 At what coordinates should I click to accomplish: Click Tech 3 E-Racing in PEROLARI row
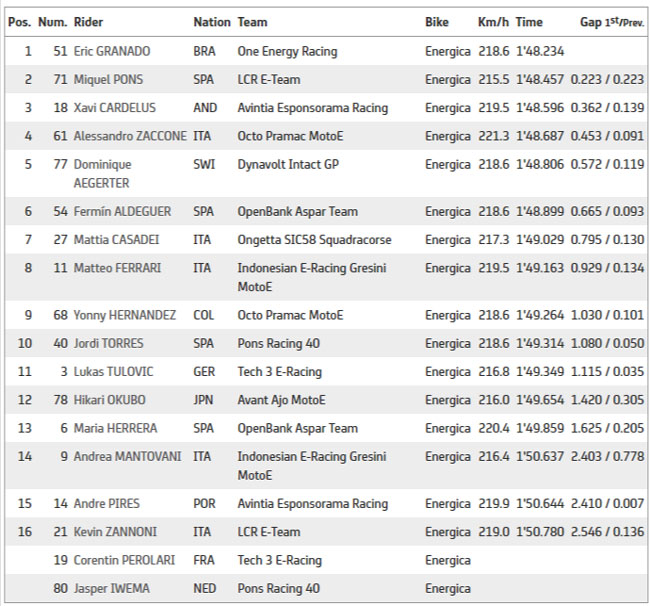(279, 560)
